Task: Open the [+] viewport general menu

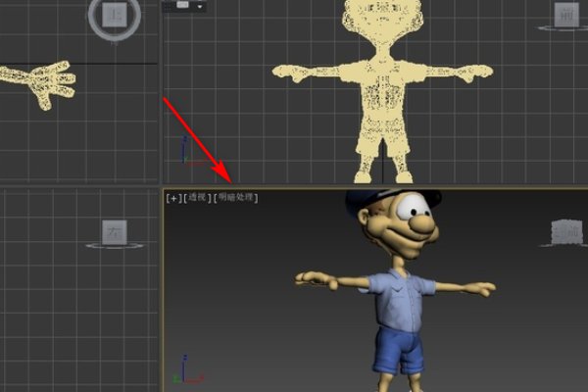Action: point(173,198)
